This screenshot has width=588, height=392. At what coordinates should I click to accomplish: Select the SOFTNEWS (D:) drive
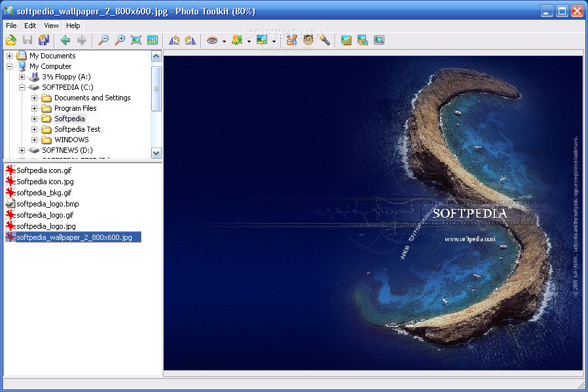(x=67, y=150)
